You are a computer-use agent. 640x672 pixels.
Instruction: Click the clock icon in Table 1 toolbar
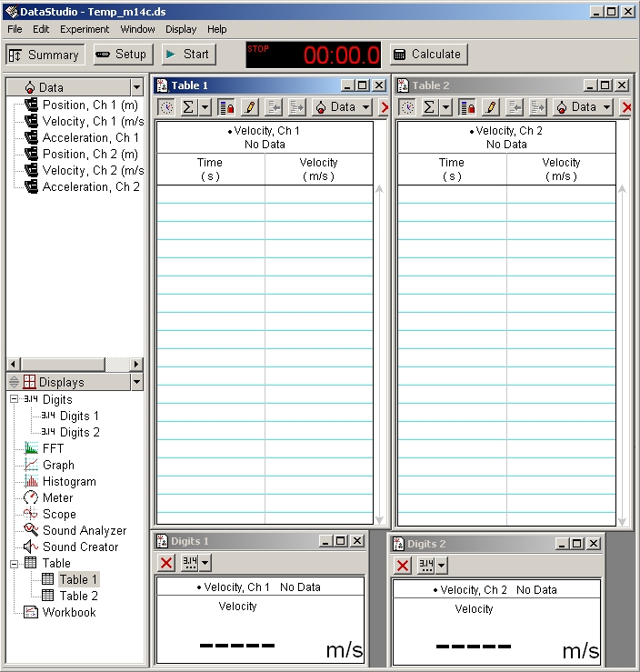(166, 107)
